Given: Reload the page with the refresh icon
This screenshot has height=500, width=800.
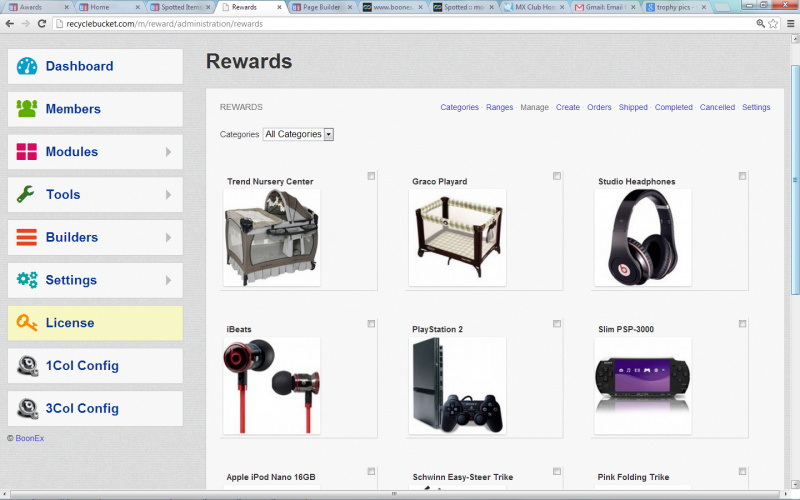Looking at the screenshot, I should tap(42, 23).
